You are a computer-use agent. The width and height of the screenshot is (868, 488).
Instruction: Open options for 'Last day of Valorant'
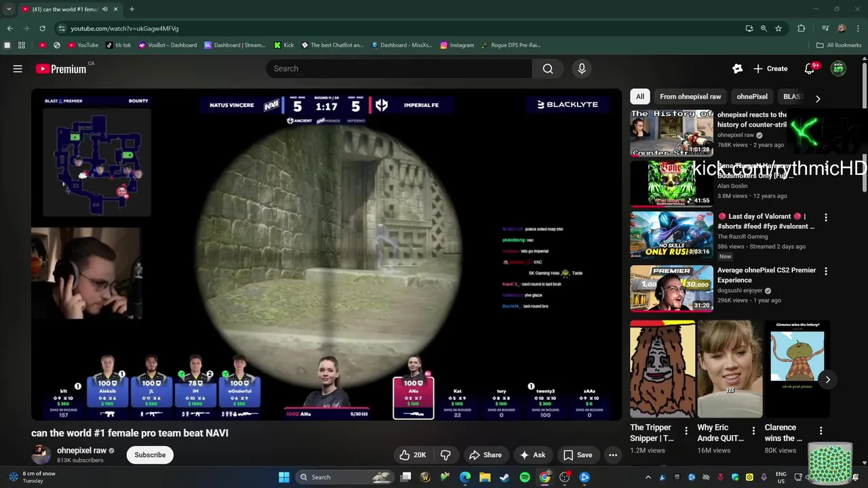tap(826, 218)
